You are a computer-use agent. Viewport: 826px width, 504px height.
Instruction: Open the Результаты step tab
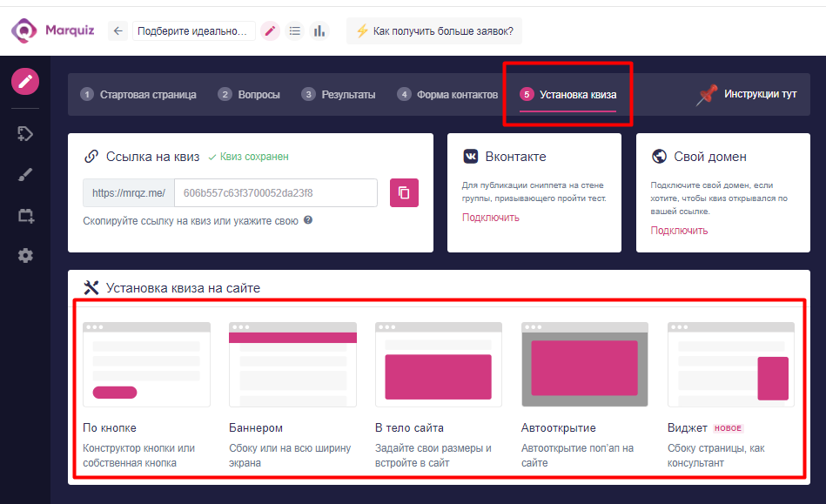[x=339, y=95]
